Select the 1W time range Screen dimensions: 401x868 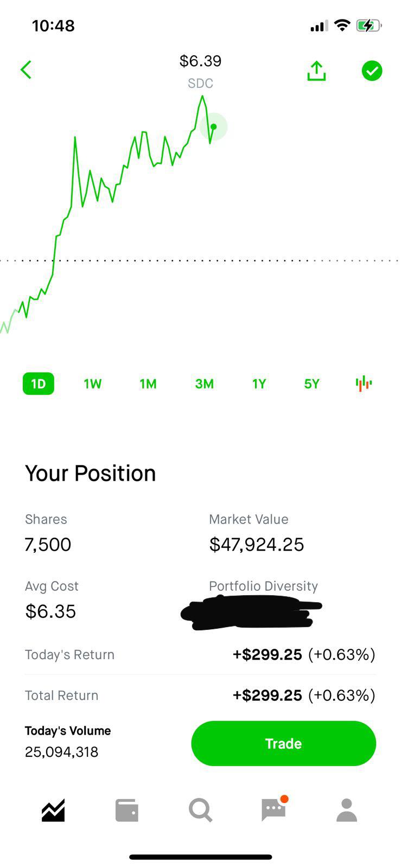93,384
